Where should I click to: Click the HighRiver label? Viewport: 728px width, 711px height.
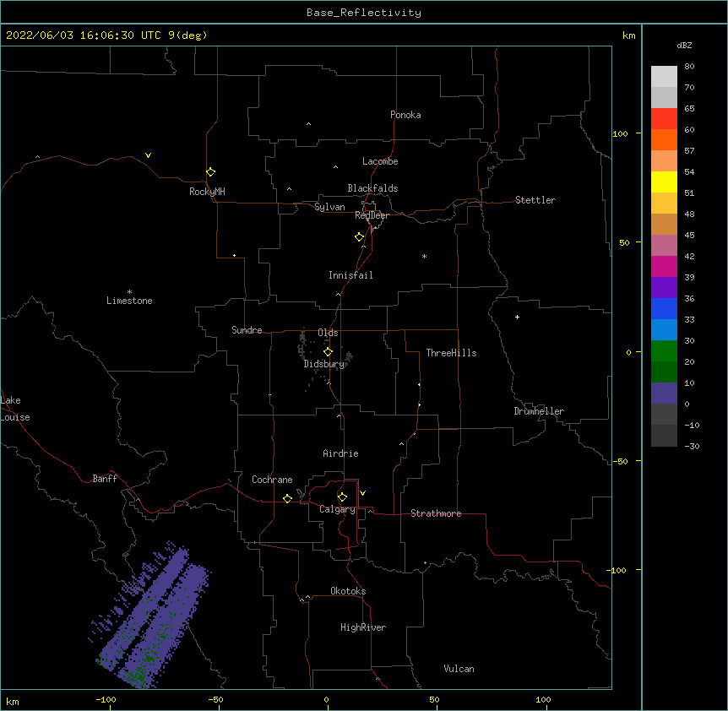click(363, 627)
